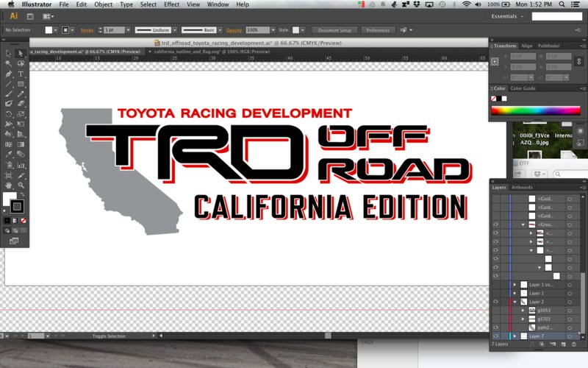Select the Eraser tool

pos(21,104)
